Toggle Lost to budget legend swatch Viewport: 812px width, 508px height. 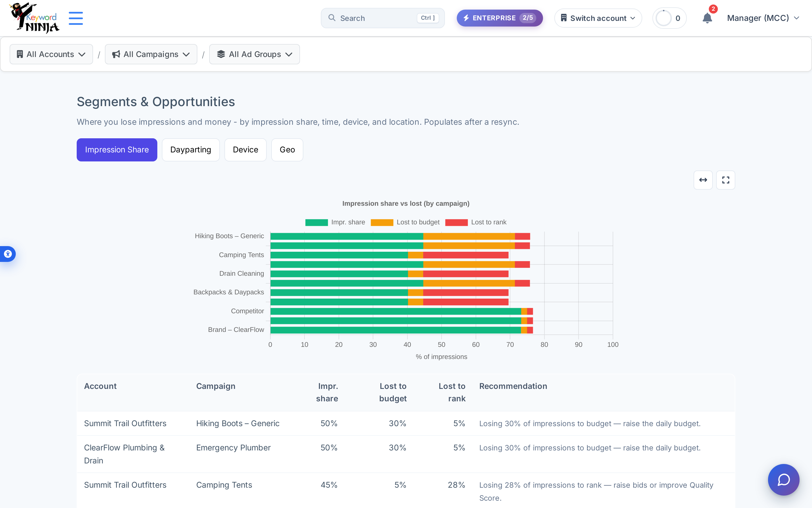(x=382, y=222)
